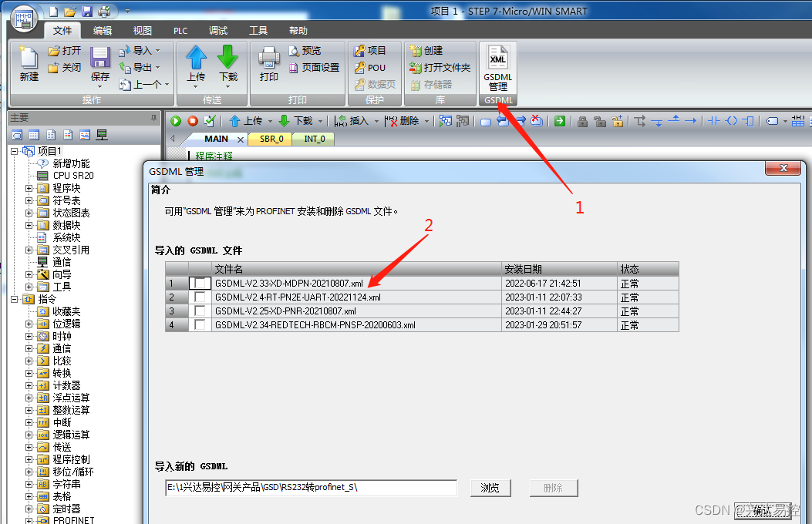812x524 pixels.
Task: Click Create library option
Action: [x=426, y=51]
